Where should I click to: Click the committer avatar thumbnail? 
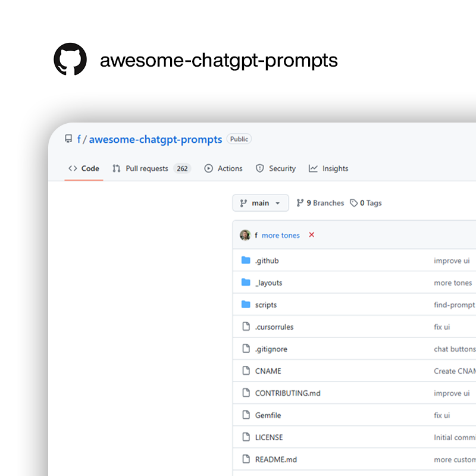tap(245, 235)
